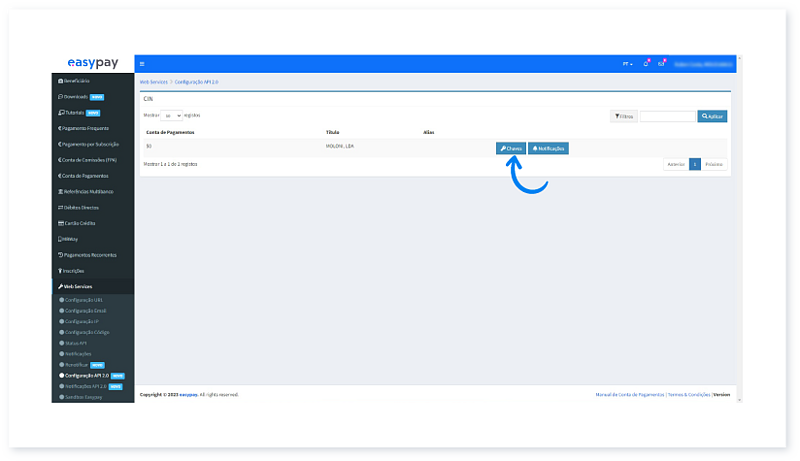Click the Aplicar search button

pos(712,116)
